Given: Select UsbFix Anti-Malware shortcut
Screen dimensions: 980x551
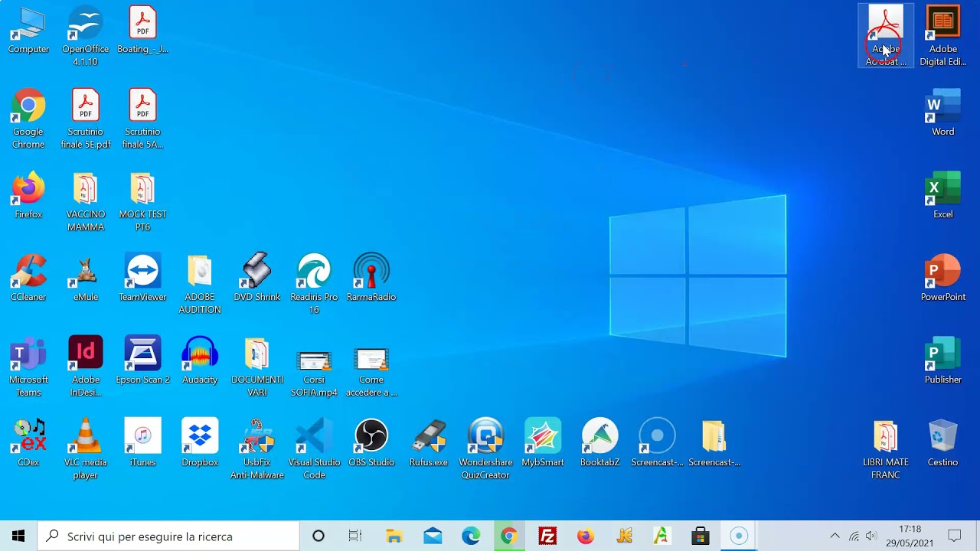Looking at the screenshot, I should tap(256, 450).
